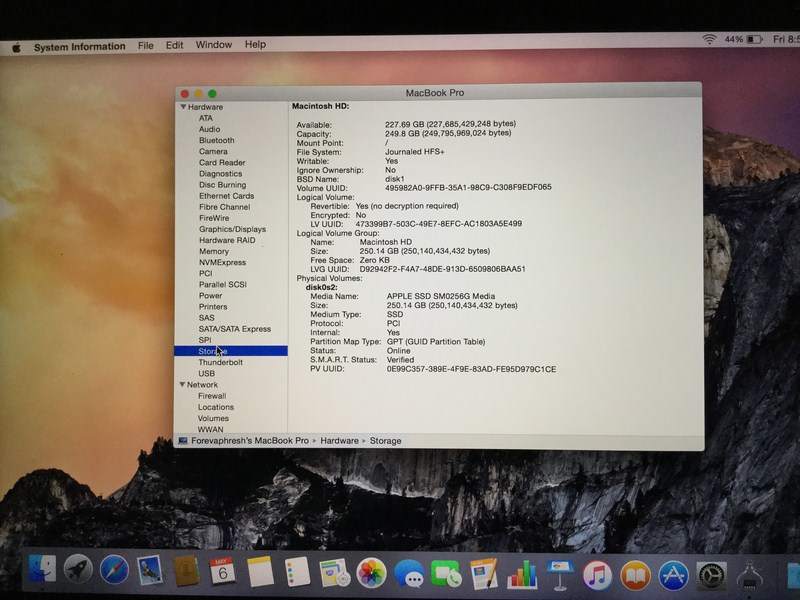Click the Wi-Fi status icon

point(709,40)
